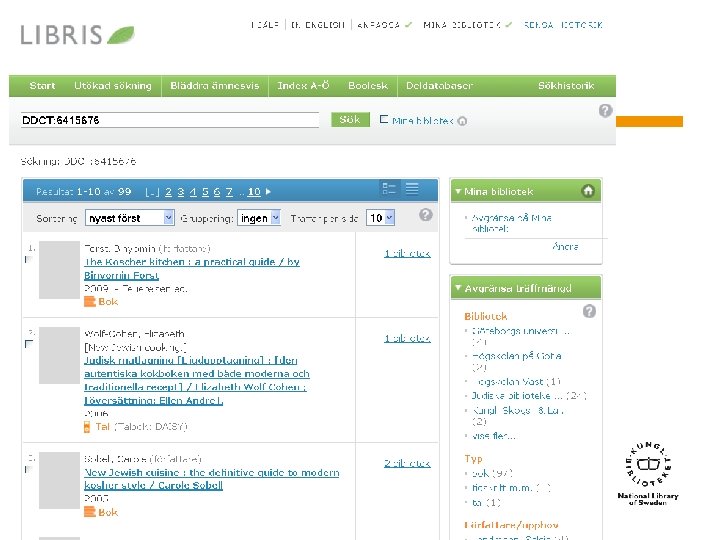720x540 pixels.
Task: Open cover thumbnail of Judisk matlagning
Action: [59, 355]
